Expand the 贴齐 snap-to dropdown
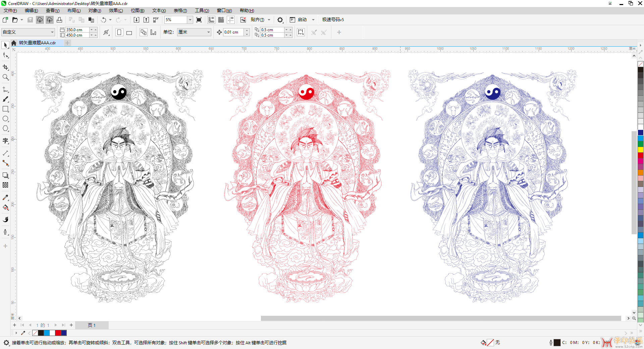Screen dimensions: 644x349 click(x=269, y=20)
